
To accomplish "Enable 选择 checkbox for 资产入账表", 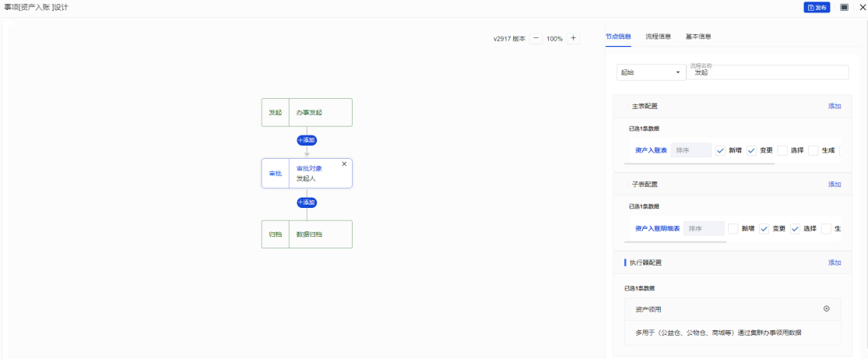I will coord(782,150).
